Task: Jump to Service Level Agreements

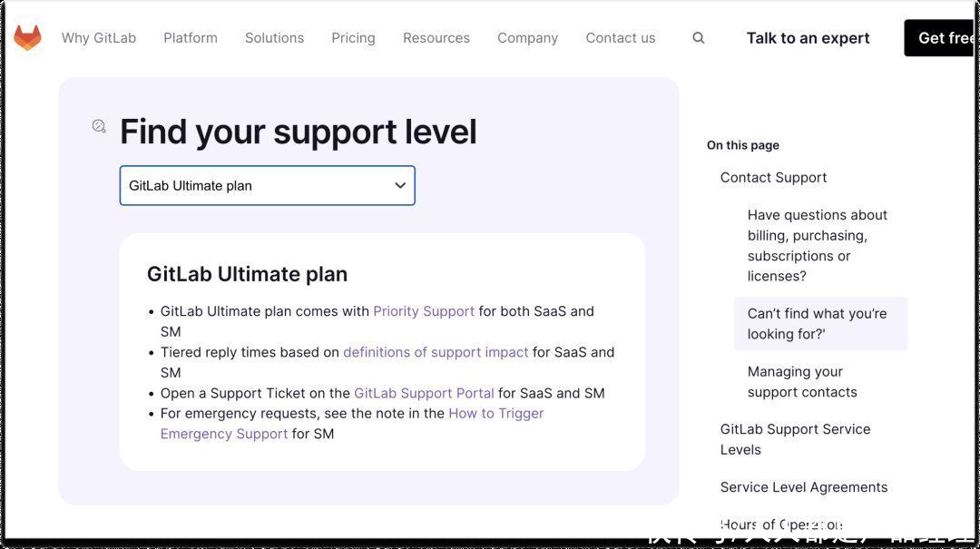Action: coord(804,487)
